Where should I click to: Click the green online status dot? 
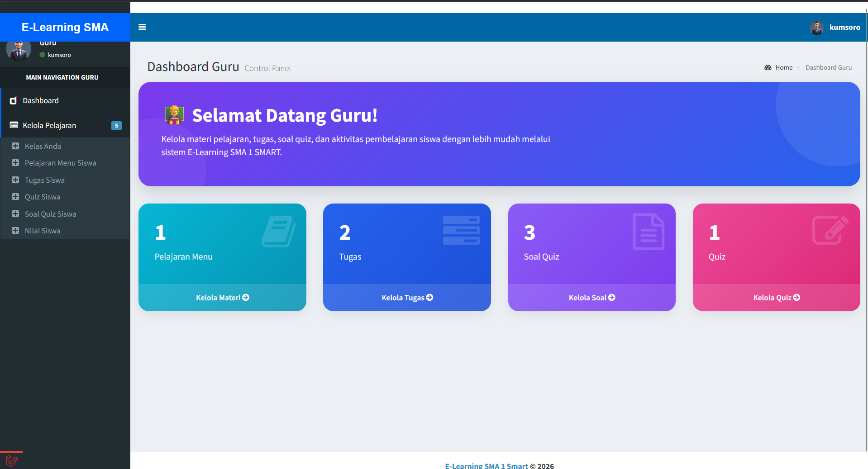click(43, 55)
